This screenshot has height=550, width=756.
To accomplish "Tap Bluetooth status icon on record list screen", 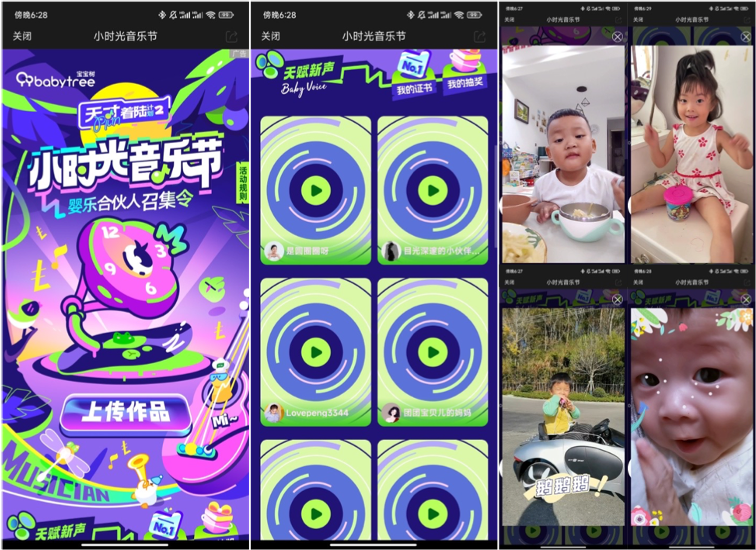I will click(x=410, y=15).
